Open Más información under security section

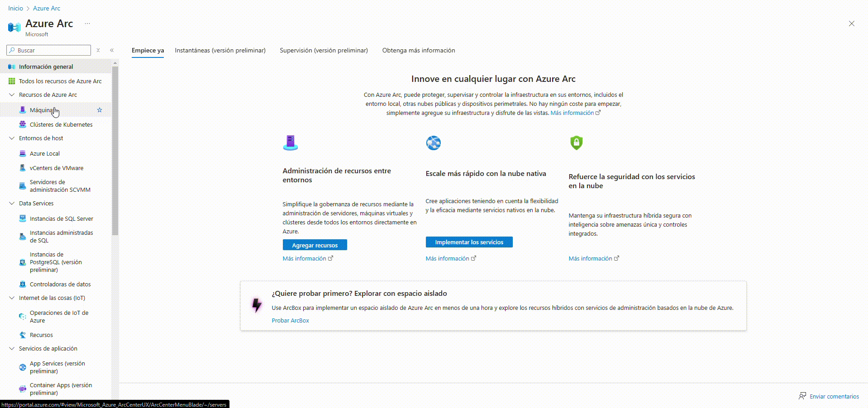pyautogui.click(x=594, y=258)
